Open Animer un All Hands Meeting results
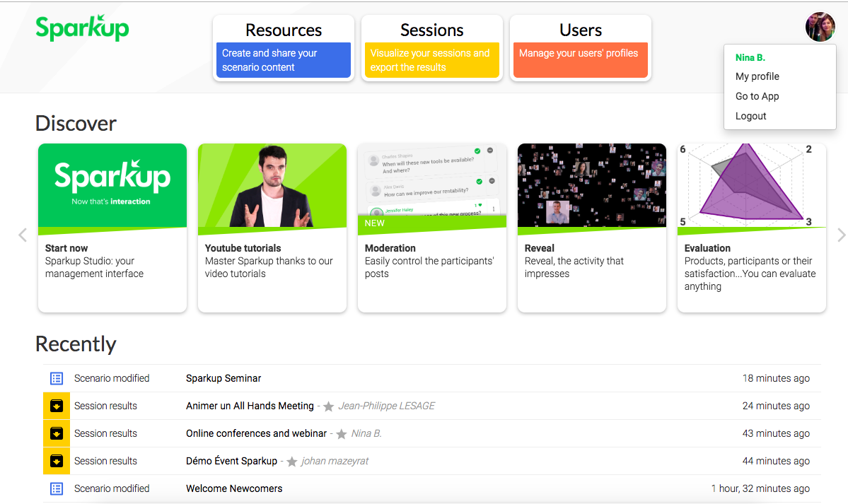Screen dimensions: 848x504 [x=250, y=406]
